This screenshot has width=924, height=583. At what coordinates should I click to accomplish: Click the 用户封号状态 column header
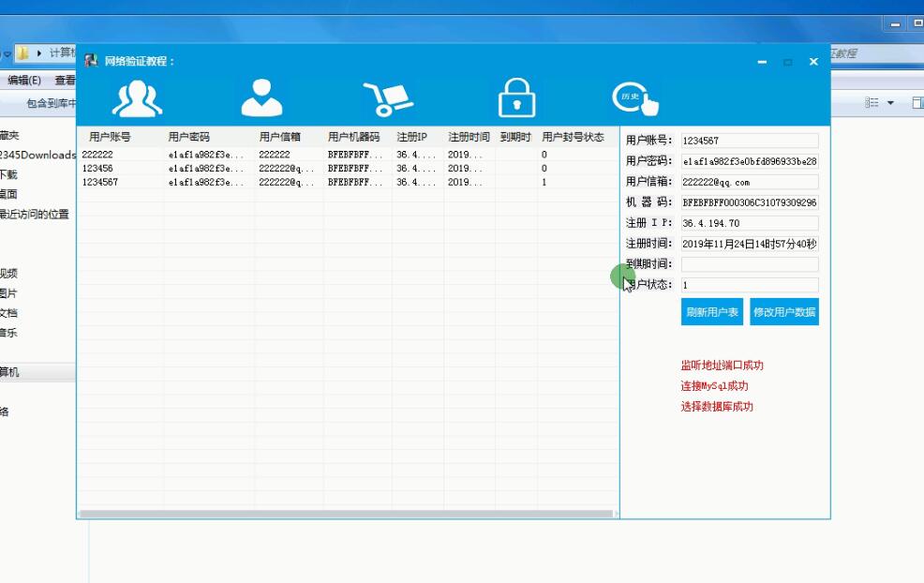pos(573,137)
